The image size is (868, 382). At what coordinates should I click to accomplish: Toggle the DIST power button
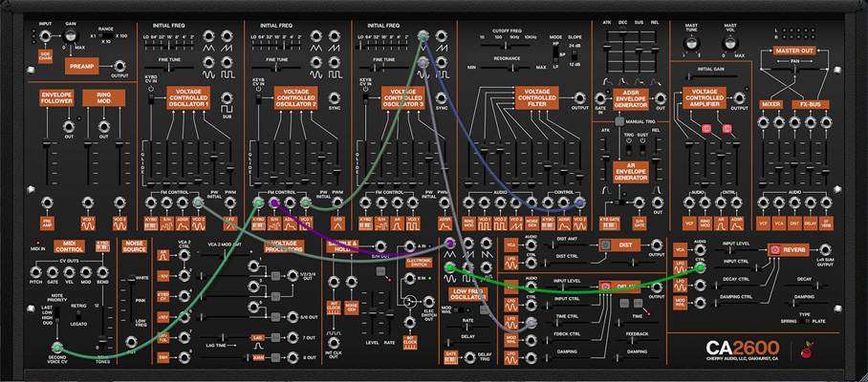coord(605,245)
